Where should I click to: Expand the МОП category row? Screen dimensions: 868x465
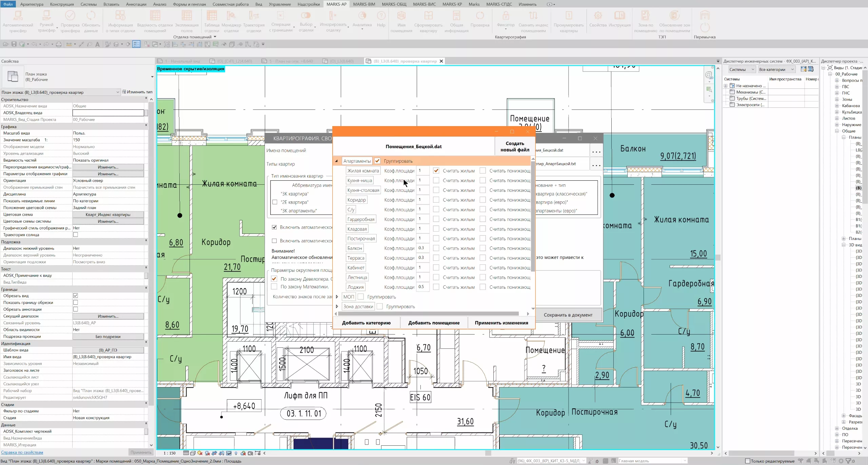(337, 297)
